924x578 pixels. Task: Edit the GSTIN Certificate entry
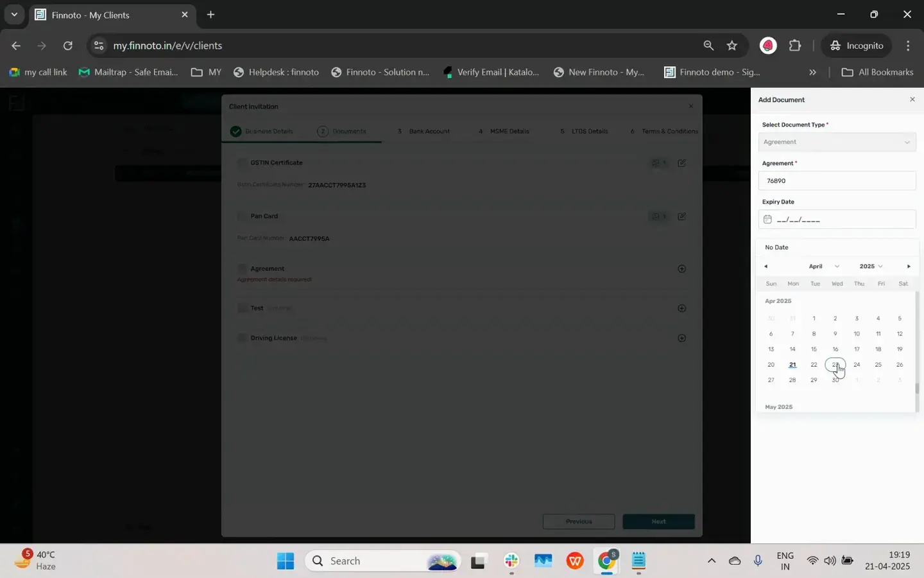[682, 163]
